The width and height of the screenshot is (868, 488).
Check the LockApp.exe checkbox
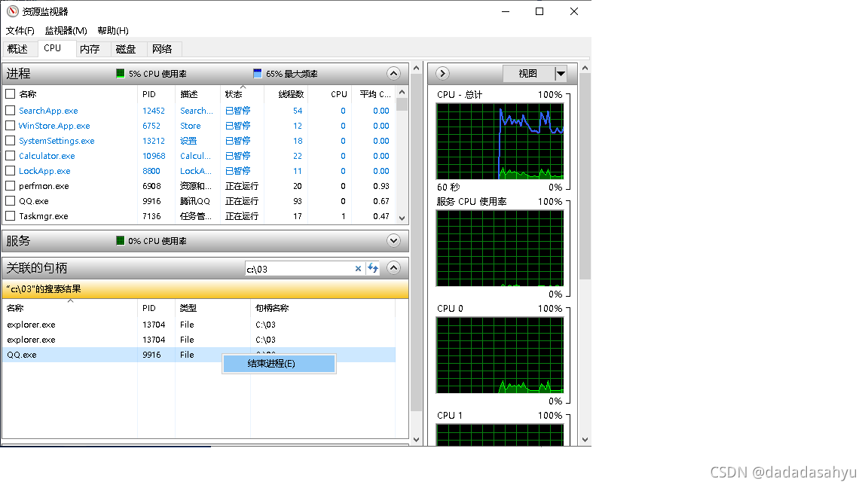pyautogui.click(x=10, y=170)
